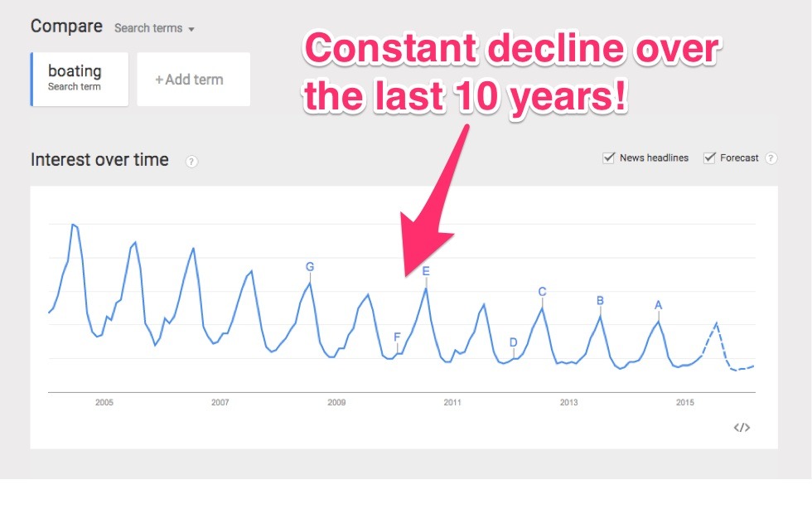Click headline marker F on the graph
812x514 pixels.
point(397,337)
